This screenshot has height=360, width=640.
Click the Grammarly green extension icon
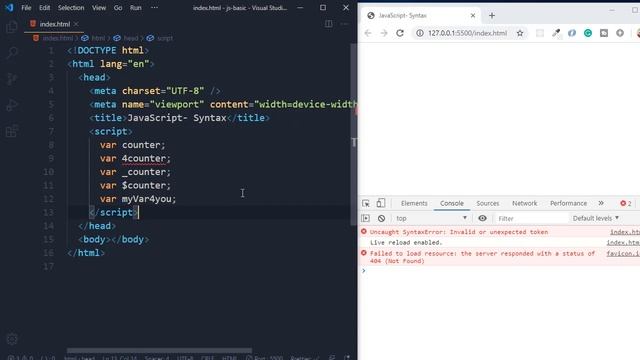pos(588,33)
